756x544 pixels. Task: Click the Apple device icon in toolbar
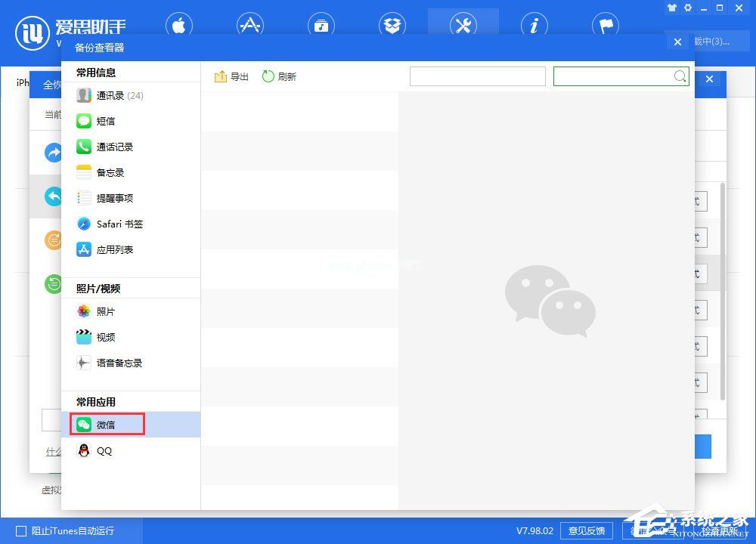(x=179, y=25)
